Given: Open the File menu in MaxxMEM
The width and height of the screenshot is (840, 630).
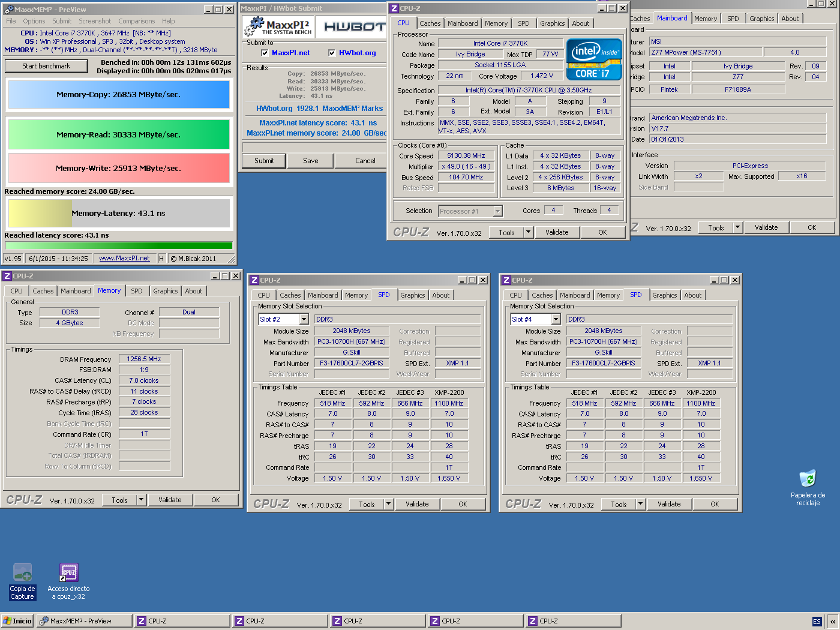Looking at the screenshot, I should pos(11,21).
